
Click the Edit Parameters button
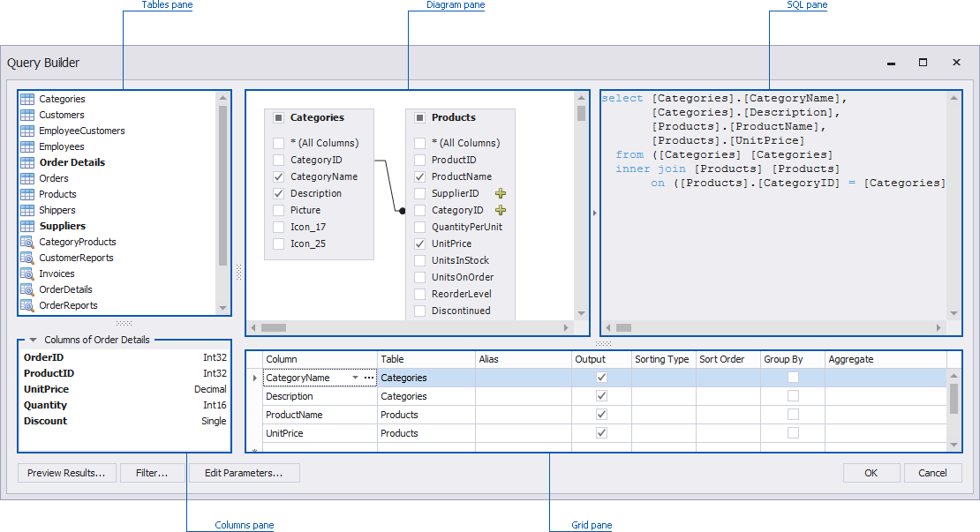pos(245,473)
